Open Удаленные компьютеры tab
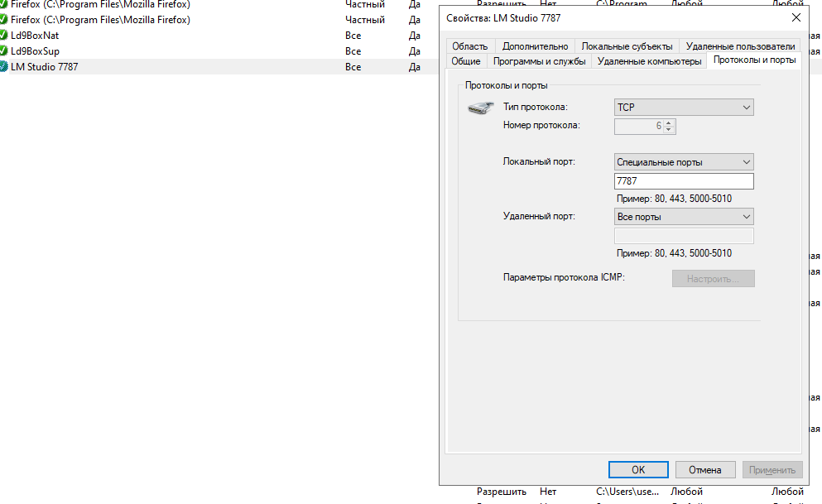The image size is (822, 504). point(649,61)
